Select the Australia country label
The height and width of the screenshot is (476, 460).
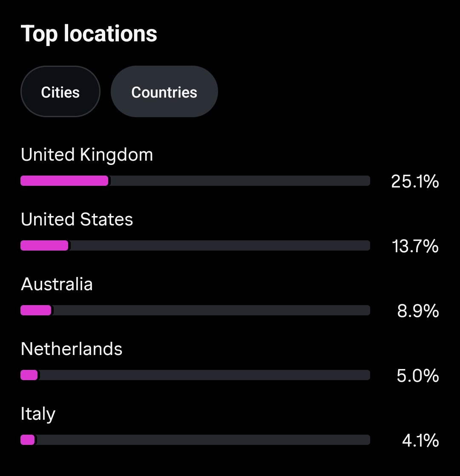tap(57, 284)
